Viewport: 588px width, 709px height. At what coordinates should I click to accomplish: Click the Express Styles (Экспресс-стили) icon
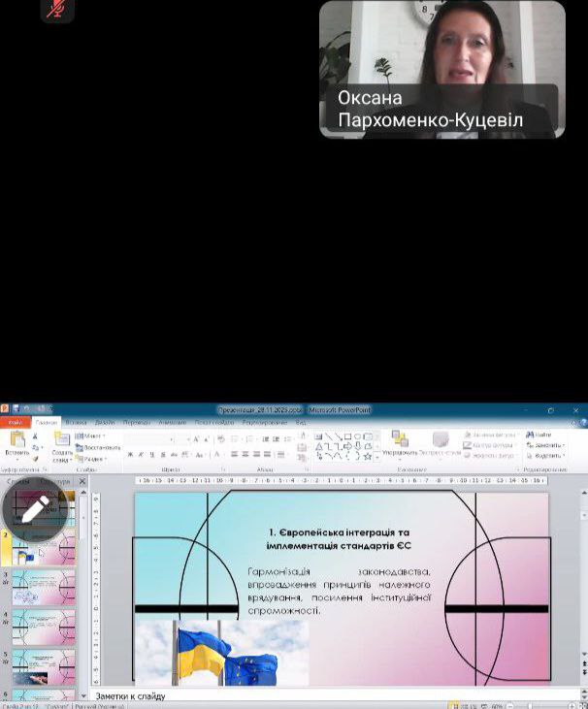(441, 441)
